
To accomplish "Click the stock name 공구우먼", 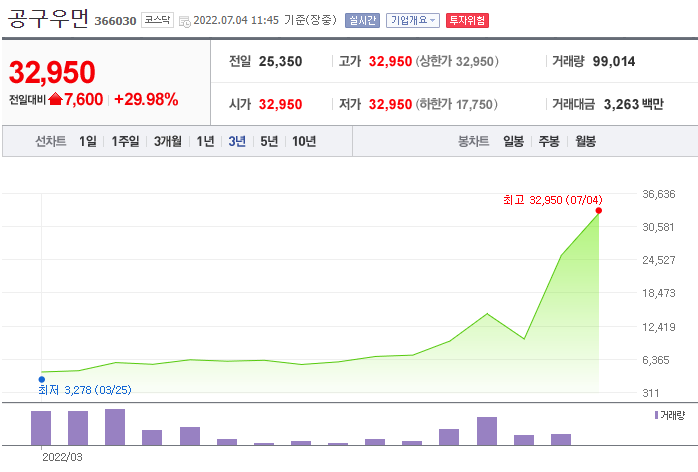I will pyautogui.click(x=48, y=19).
